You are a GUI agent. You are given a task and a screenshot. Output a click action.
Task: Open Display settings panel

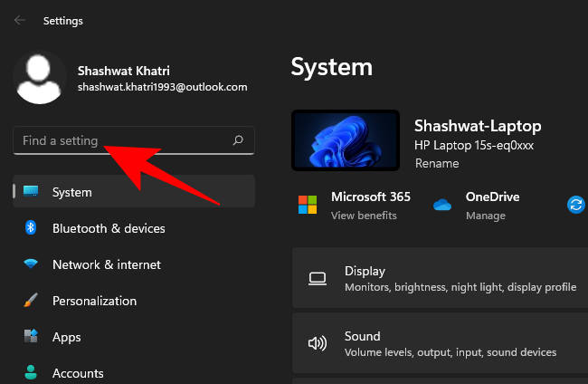pos(440,278)
